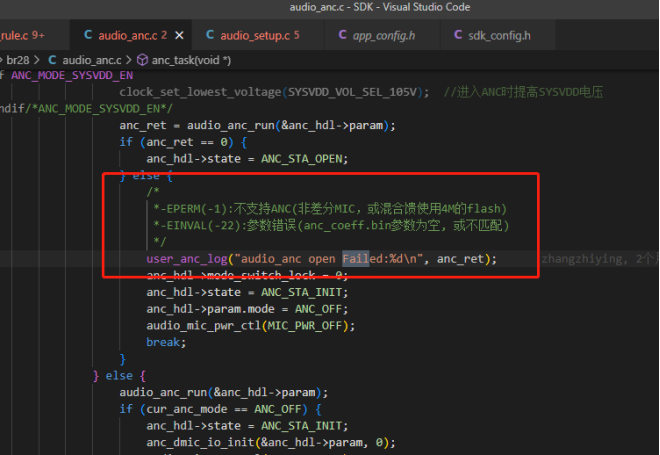Screen dimensions: 660x455
Task: Click the anc_task symbol cube icon in breadcrumb
Action: 143,60
